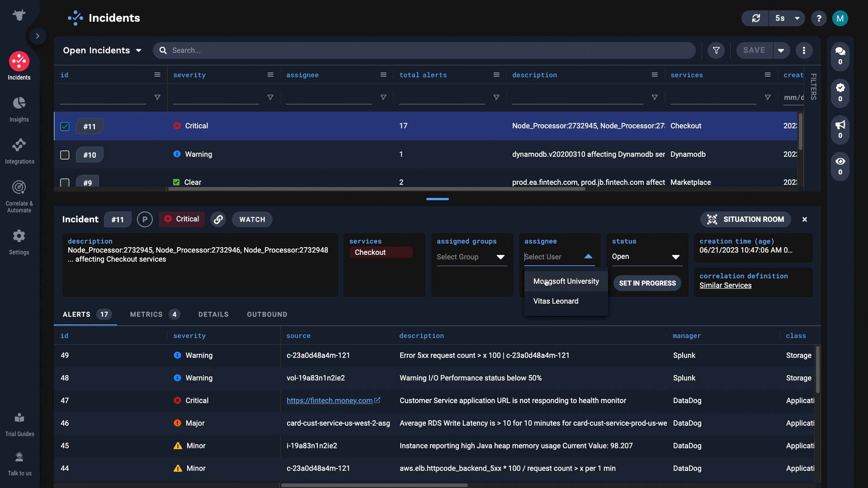Open the SITUATION ROOM
The width and height of the screenshot is (868, 488).
pos(745,220)
